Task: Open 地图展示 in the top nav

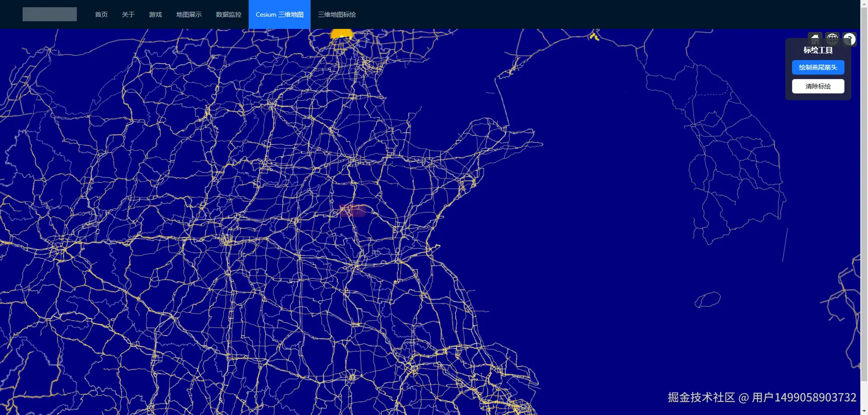Action: coord(189,14)
